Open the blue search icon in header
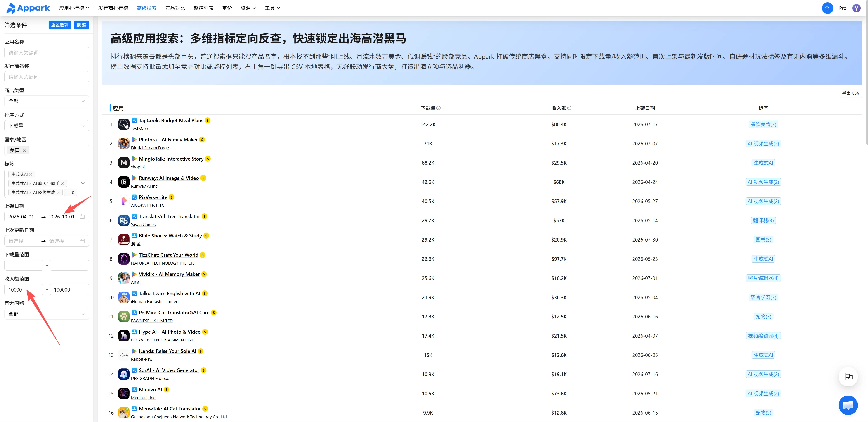868x422 pixels. 827,8
